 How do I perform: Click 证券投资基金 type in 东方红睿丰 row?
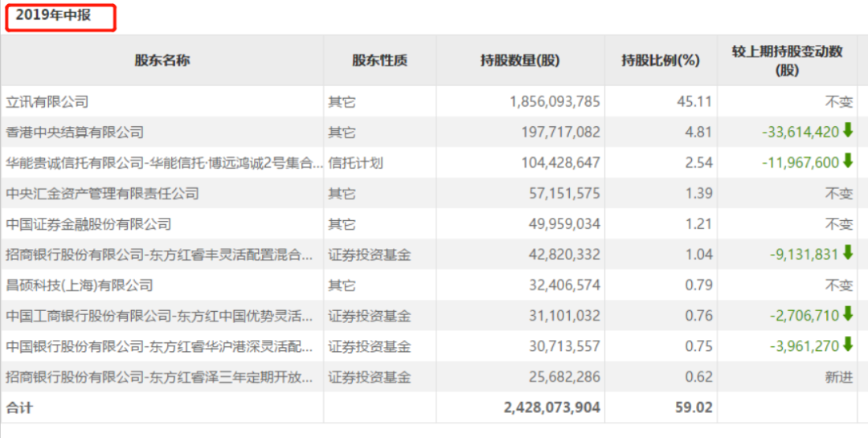pyautogui.click(x=369, y=255)
